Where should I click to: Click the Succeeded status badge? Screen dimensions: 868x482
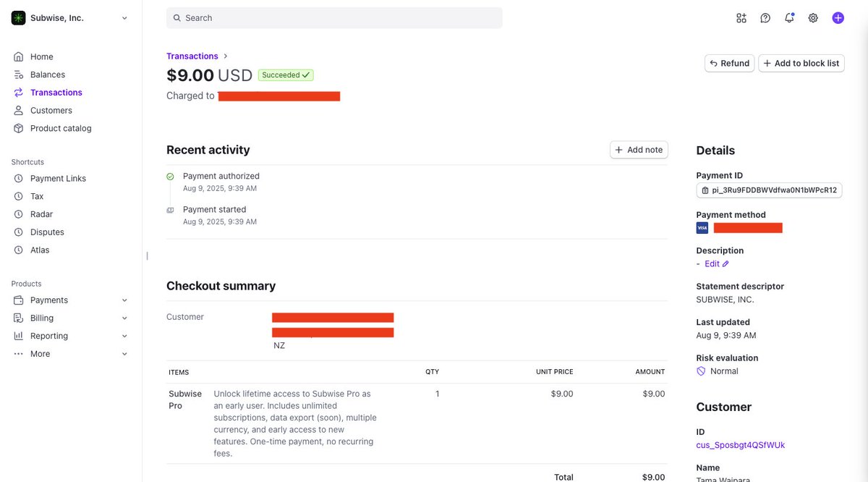(x=286, y=75)
